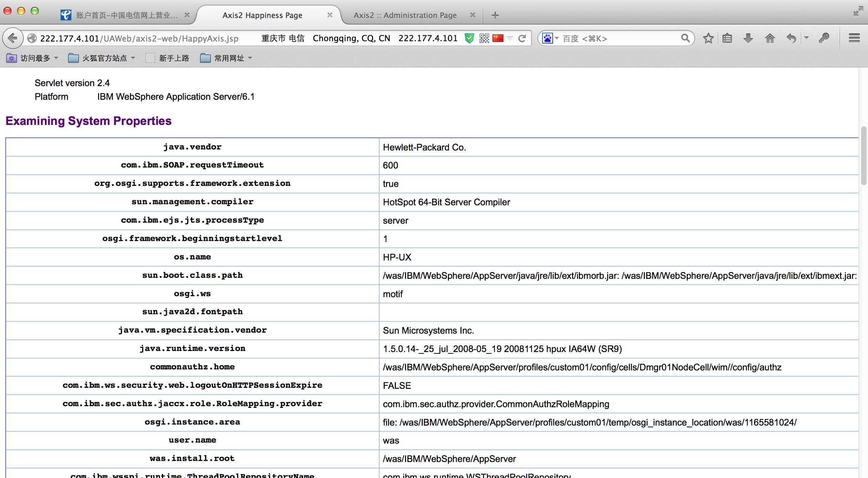The image size is (868, 478).
Task: Click the commonauthz.home property name
Action: pyautogui.click(x=192, y=367)
